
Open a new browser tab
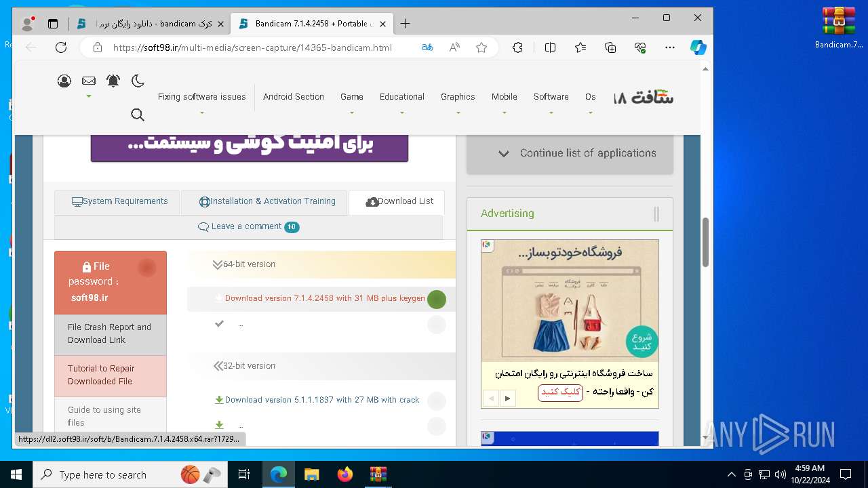click(x=405, y=24)
